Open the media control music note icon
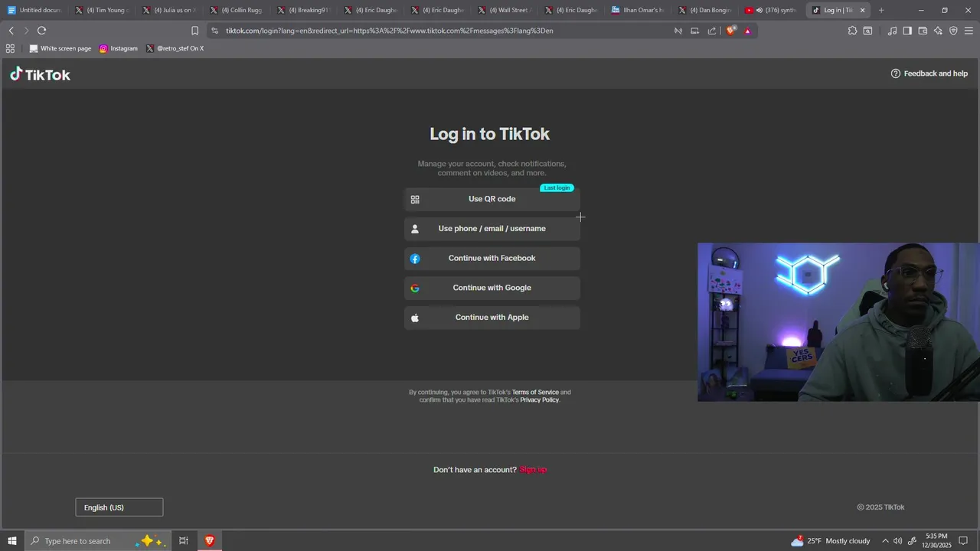 tap(892, 31)
